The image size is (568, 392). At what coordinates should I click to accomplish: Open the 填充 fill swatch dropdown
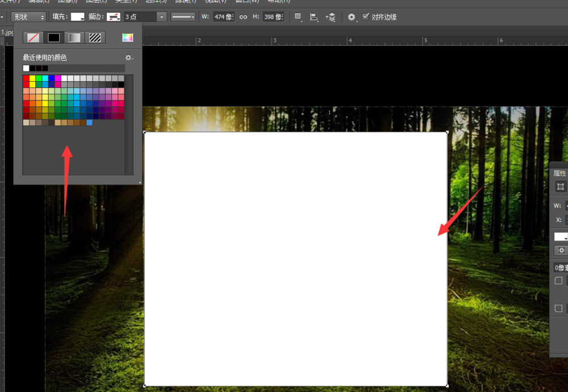pos(77,17)
